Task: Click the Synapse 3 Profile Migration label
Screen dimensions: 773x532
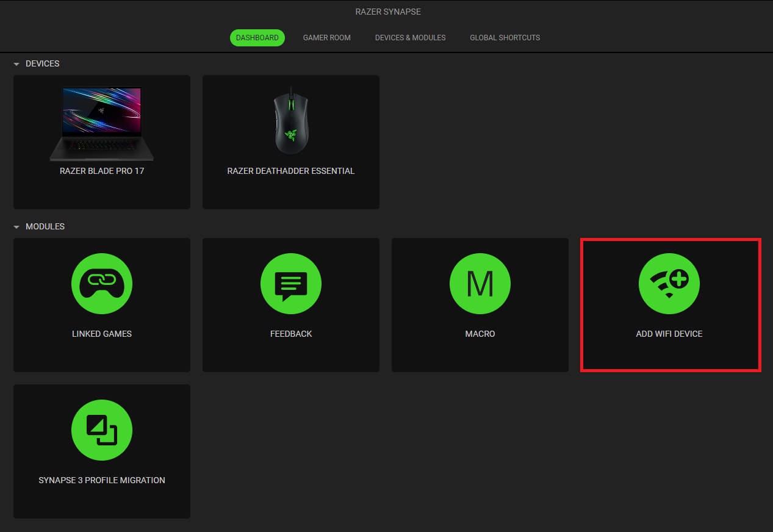Action: tap(102, 480)
